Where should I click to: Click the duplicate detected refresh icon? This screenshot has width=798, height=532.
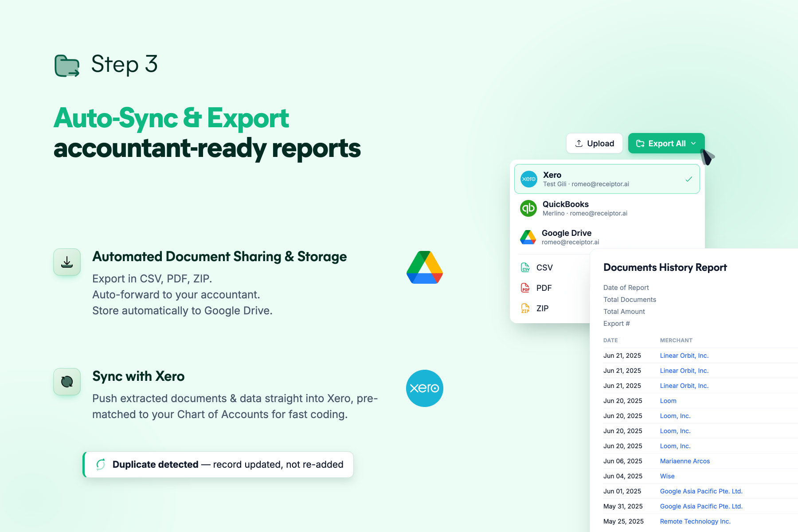tap(101, 464)
